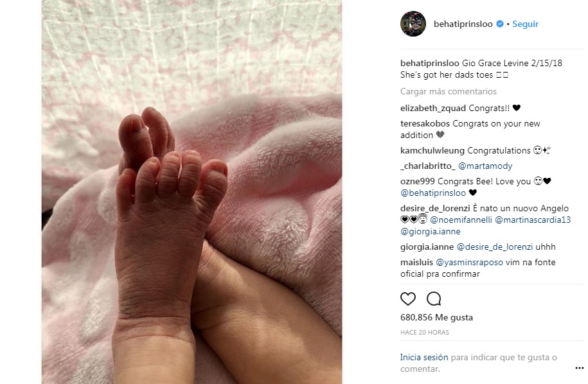Open elizabeth_zquad commenter profile
588x384 pixels.
[433, 109]
